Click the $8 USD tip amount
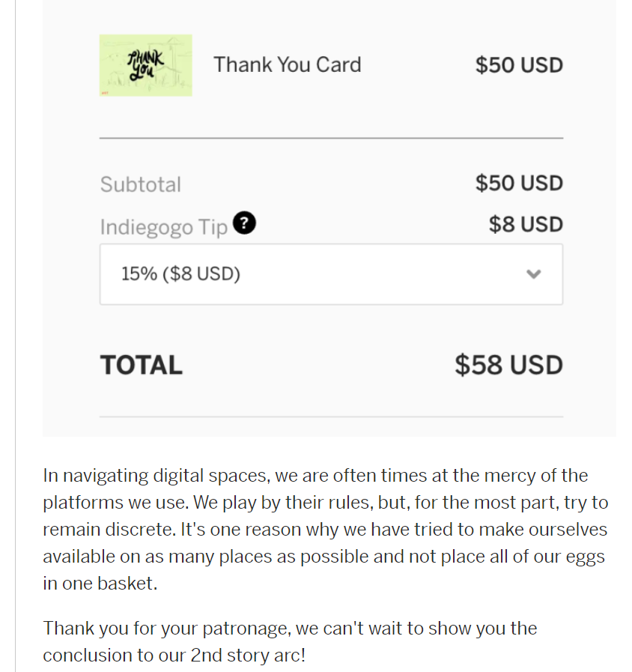This screenshot has height=672, width=632. (x=525, y=224)
